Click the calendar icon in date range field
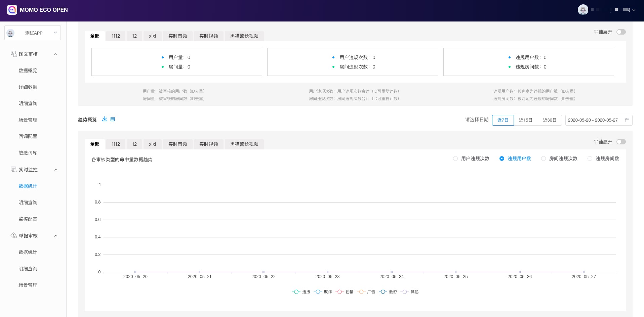The image size is (644, 317). (627, 120)
